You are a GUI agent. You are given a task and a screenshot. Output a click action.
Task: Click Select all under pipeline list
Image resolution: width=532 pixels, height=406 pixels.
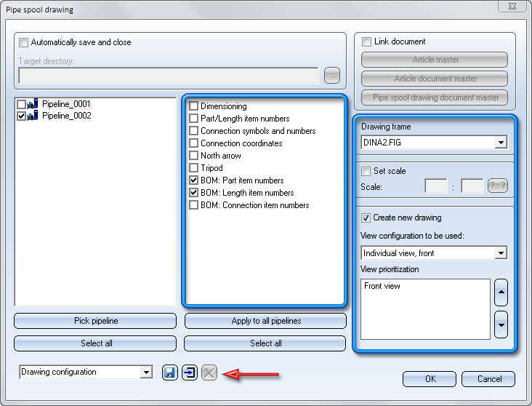[x=95, y=343]
